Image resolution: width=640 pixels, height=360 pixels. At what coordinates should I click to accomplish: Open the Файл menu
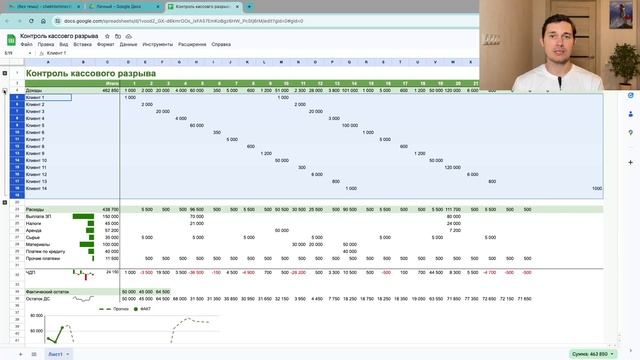pos(27,44)
